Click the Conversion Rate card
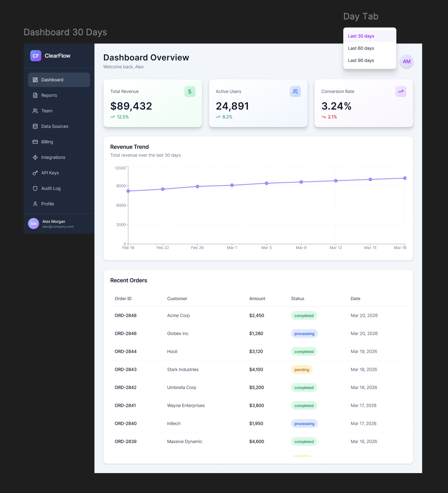Screen dimensions: 448x493 point(364,103)
